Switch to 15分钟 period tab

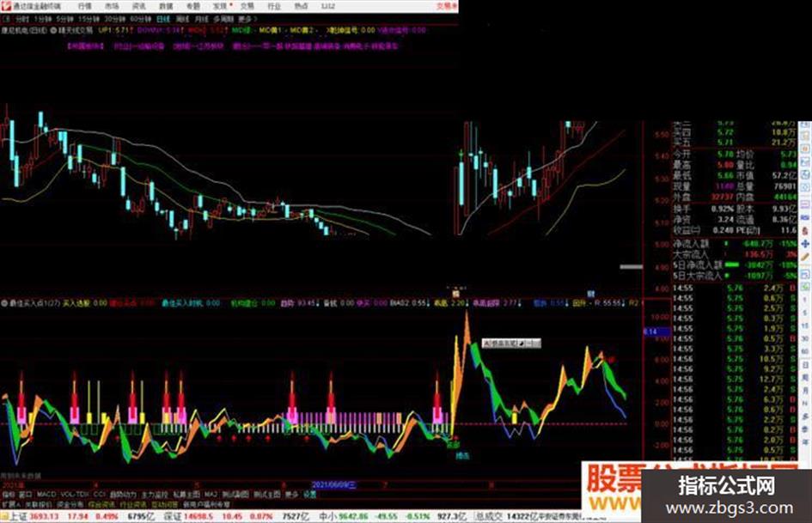[x=89, y=19]
